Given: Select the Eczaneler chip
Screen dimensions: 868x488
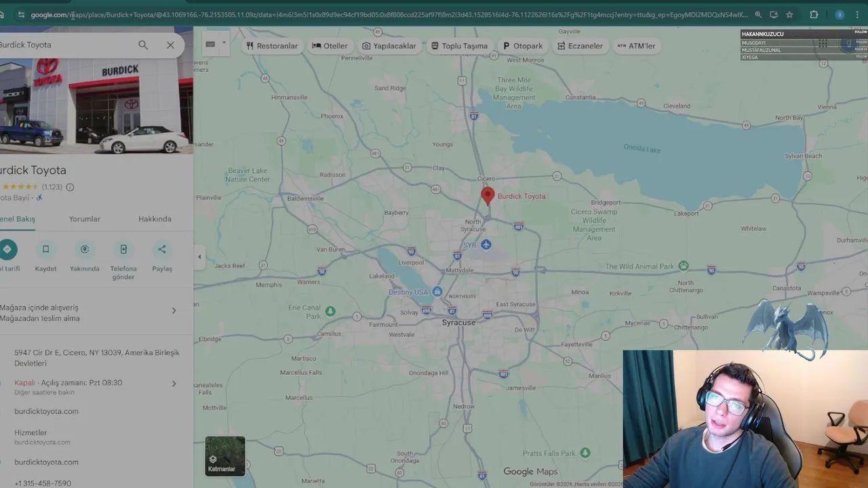Looking at the screenshot, I should click(x=580, y=45).
